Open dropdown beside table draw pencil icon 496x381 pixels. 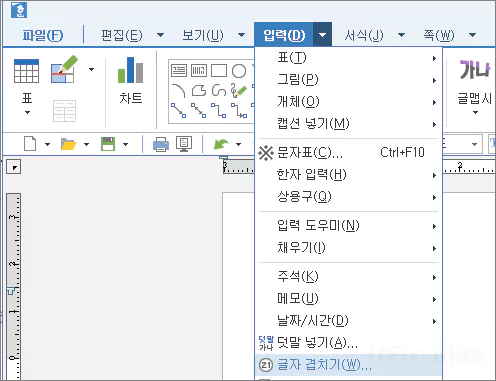click(x=91, y=69)
